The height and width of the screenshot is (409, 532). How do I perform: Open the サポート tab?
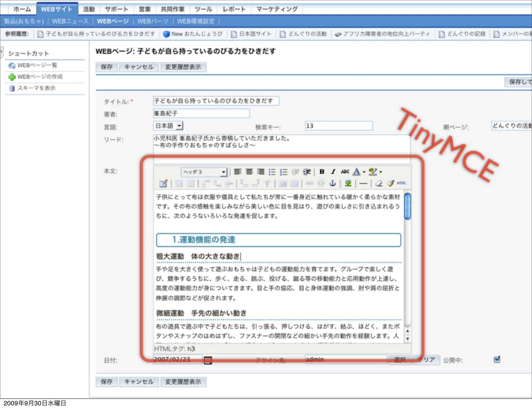click(x=116, y=9)
